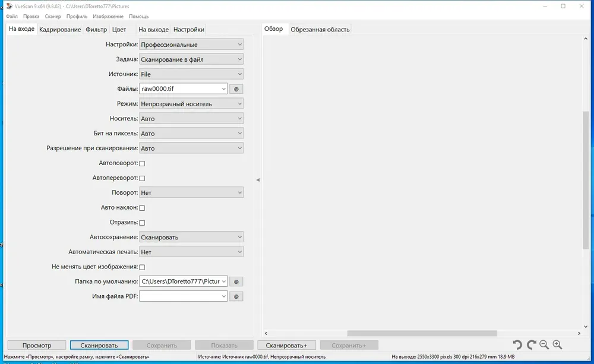Viewport: 594px width, 364px height.
Task: Switch to the Кадрирование tab
Action: 60,30
